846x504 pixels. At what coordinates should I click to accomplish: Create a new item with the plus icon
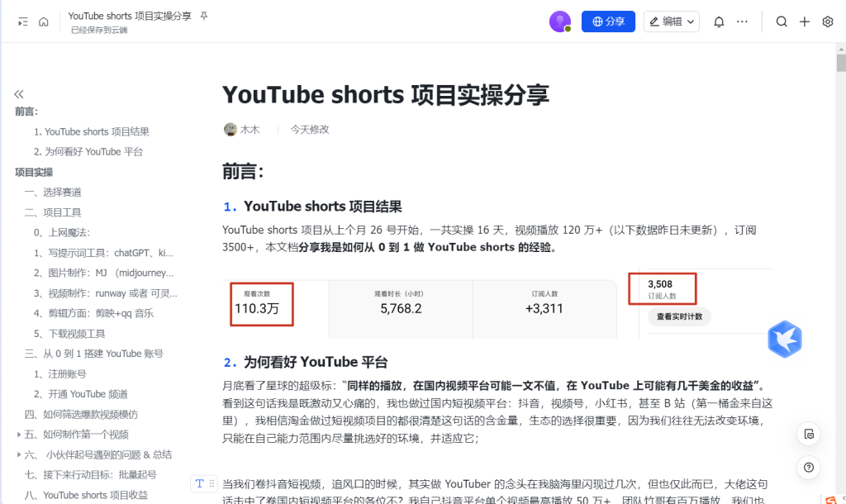(805, 21)
